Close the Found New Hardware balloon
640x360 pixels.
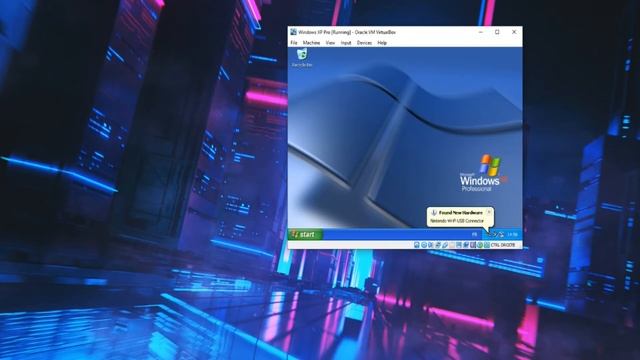(x=489, y=212)
